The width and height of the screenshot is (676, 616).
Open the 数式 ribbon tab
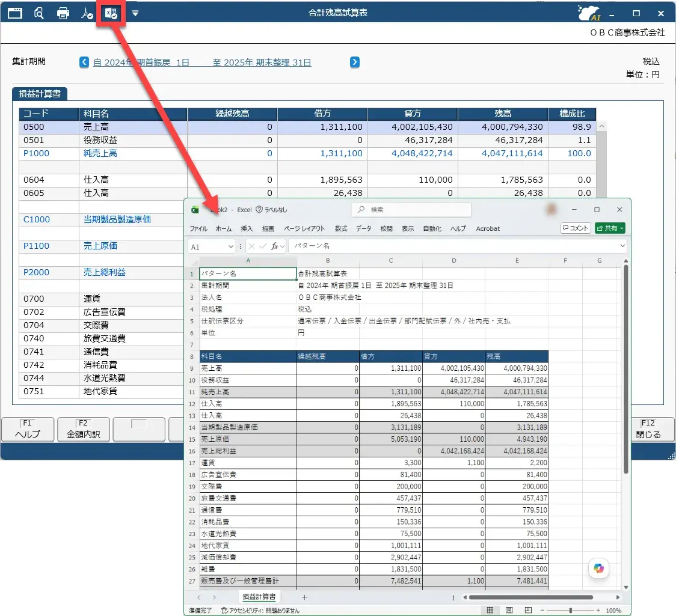click(x=341, y=229)
